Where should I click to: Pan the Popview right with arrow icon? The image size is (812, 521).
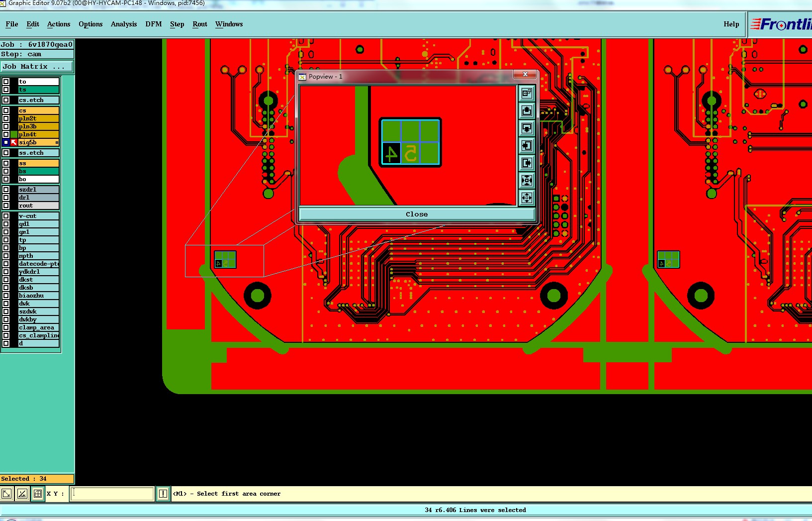tap(527, 163)
